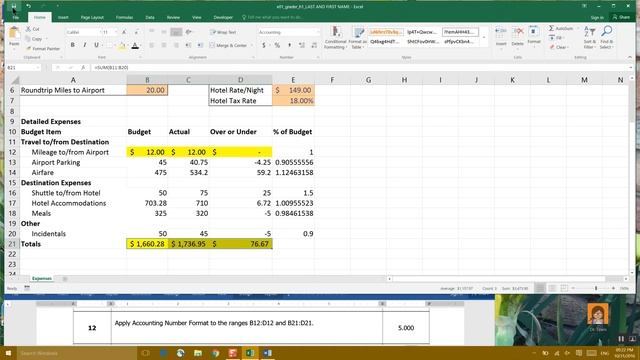Switch to the Review tab
Image resolution: width=640 pixels, height=360 pixels.
click(x=173, y=18)
